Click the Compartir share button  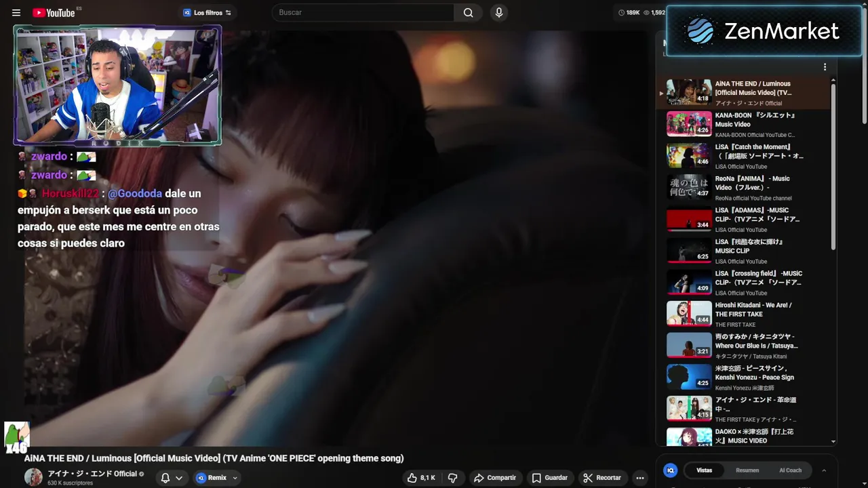495,478
